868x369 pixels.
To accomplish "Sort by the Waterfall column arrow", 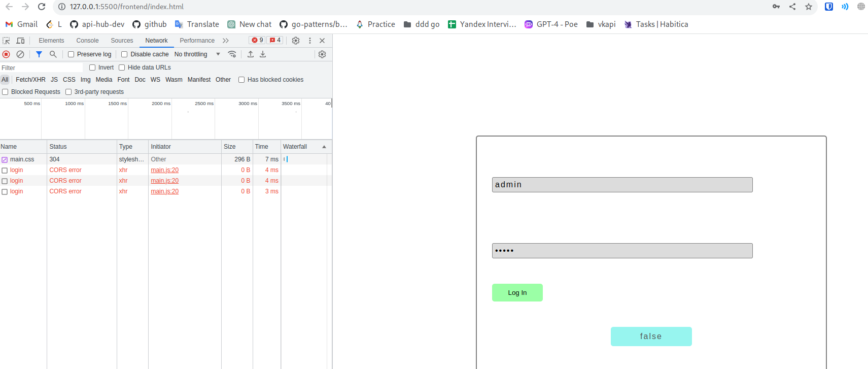I will 324,147.
